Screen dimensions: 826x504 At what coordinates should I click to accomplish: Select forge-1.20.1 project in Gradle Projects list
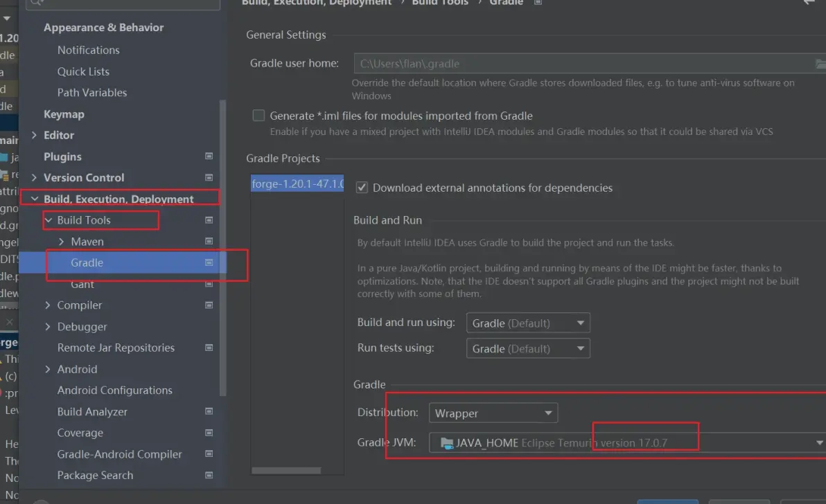297,185
